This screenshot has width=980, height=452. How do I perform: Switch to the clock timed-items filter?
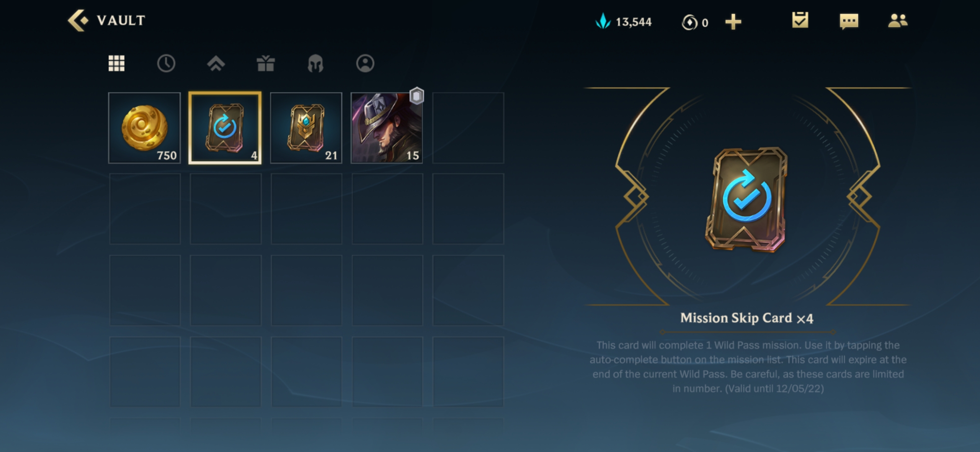[x=166, y=64]
